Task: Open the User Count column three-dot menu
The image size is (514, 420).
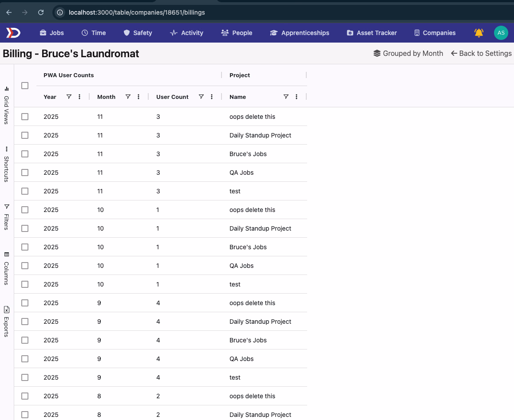Action: [212, 97]
